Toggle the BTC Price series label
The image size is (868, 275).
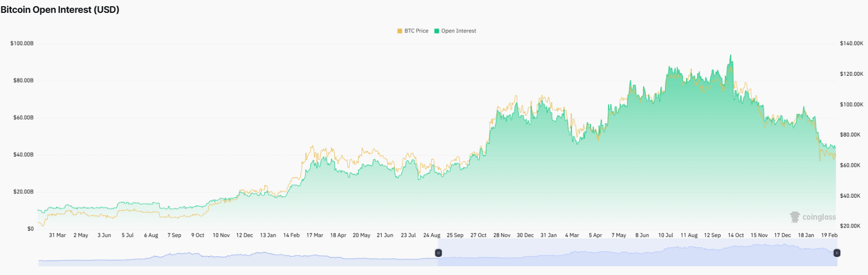(x=416, y=31)
